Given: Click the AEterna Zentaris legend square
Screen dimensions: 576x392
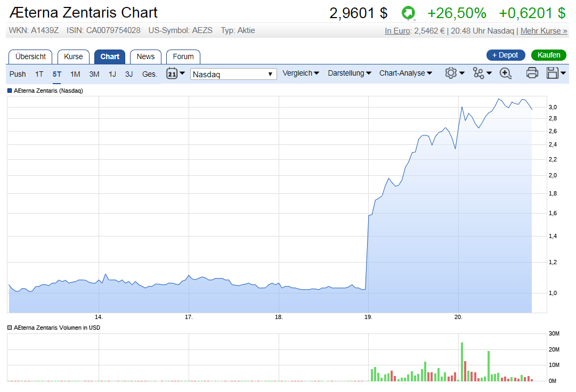Looking at the screenshot, I should pos(9,91).
